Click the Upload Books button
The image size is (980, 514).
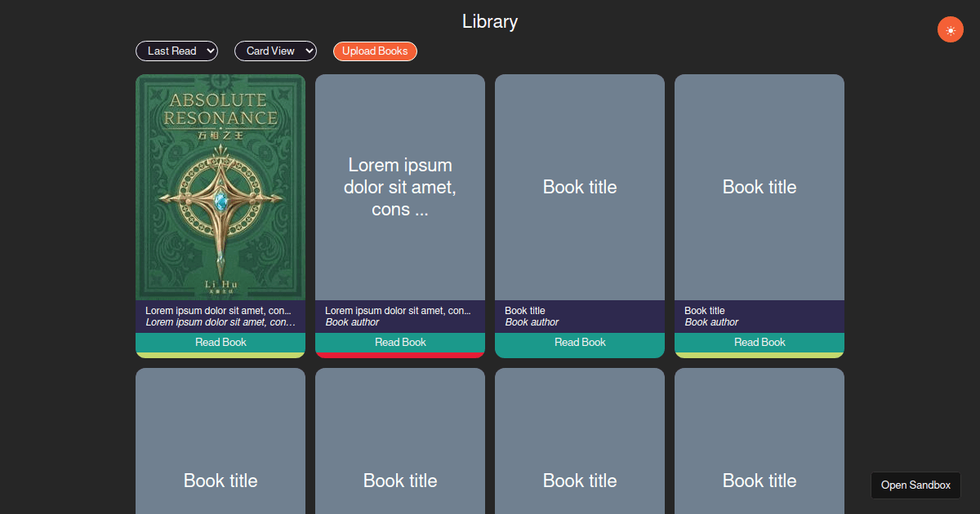click(x=375, y=51)
